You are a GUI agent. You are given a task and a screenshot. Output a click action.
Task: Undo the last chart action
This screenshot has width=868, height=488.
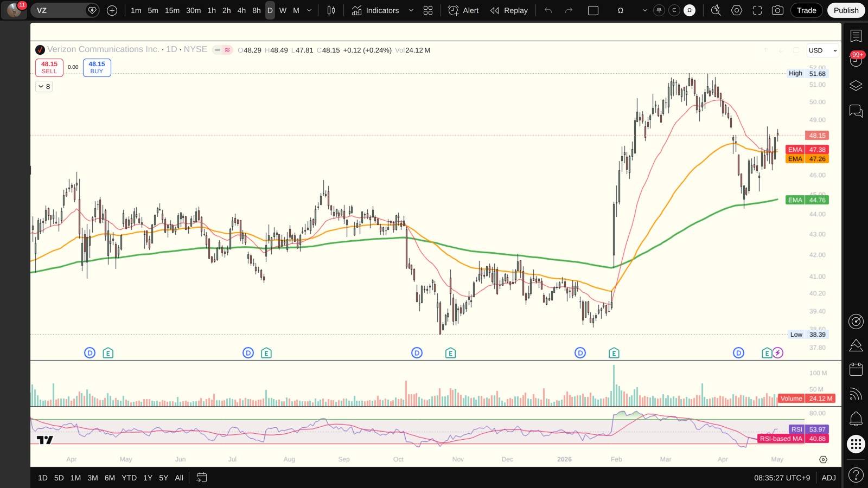pos(548,10)
